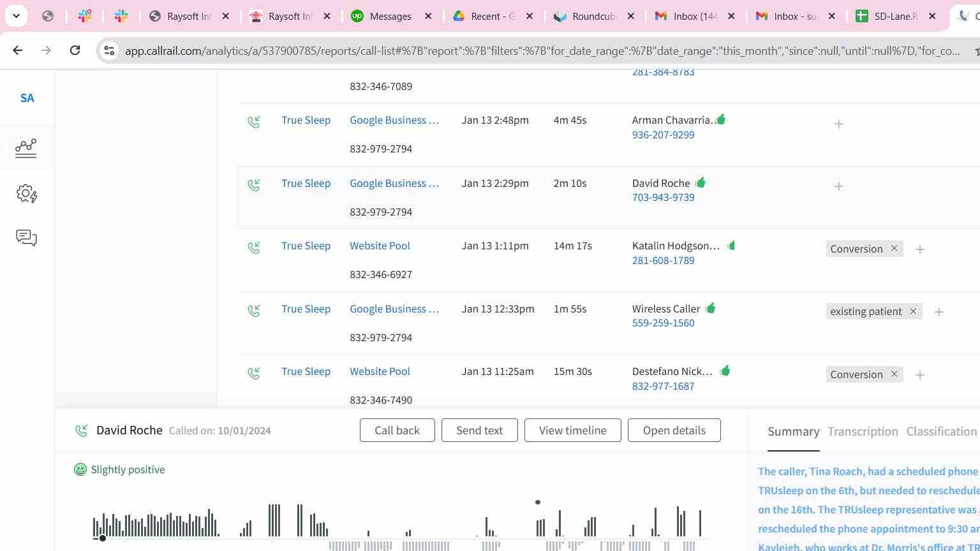Click the 15m 30s call duration
980x551 pixels.
572,371
